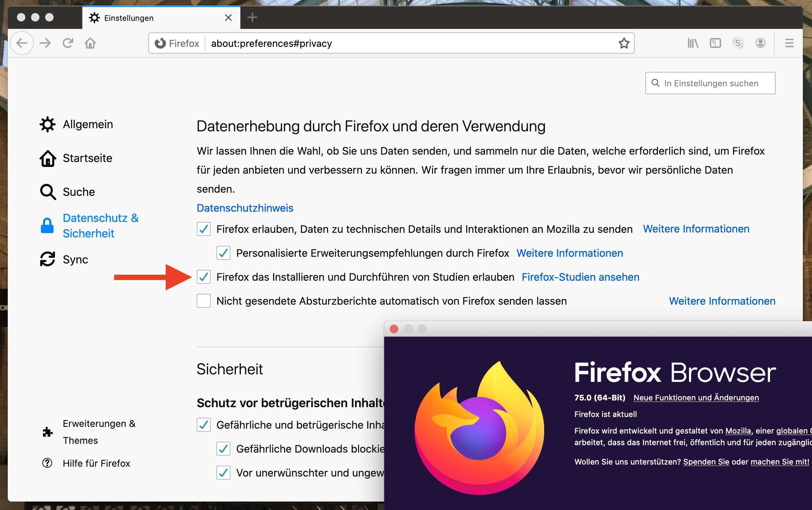812x510 pixels.
Task: Enable automatic Absturzberichte sending checkbox
Action: pos(204,301)
